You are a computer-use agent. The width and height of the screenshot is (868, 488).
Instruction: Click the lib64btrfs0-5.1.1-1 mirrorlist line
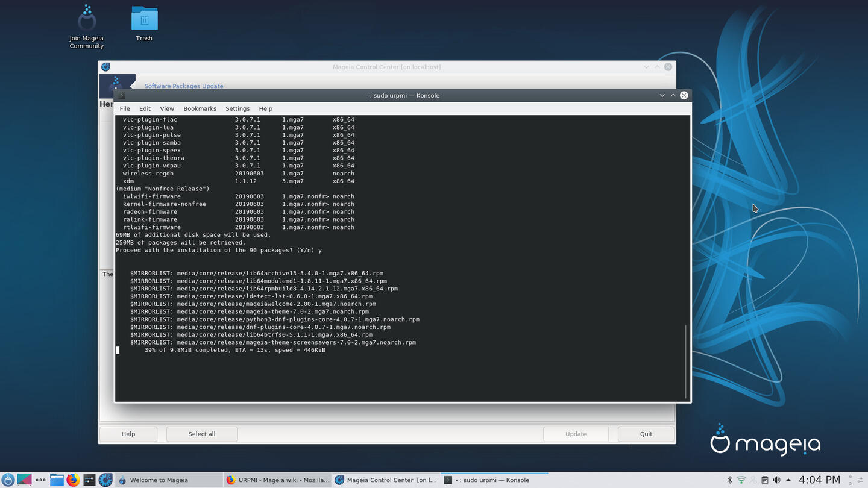(251, 335)
